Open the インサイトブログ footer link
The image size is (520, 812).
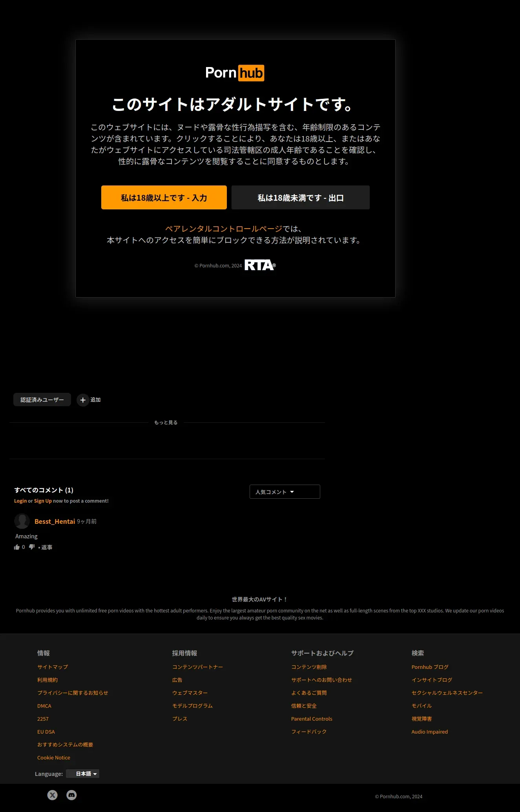(x=432, y=680)
